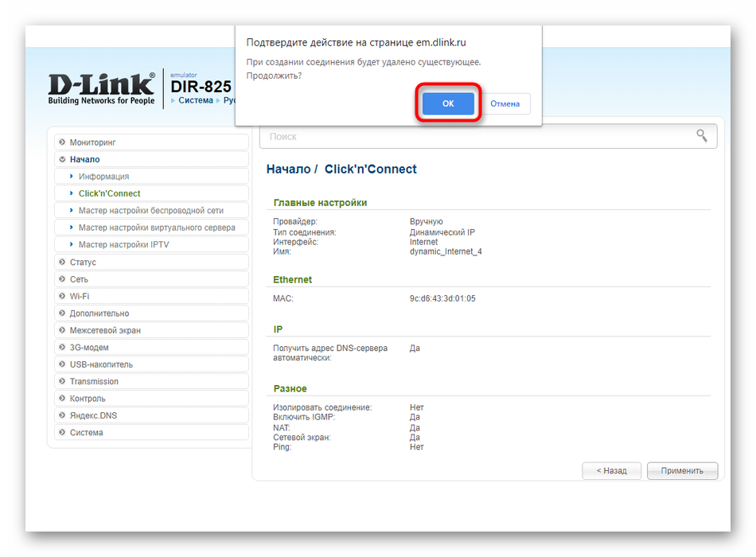Screen dimensions: 756x557
Task: Open Мастер настройки IPTV
Action: (x=123, y=245)
